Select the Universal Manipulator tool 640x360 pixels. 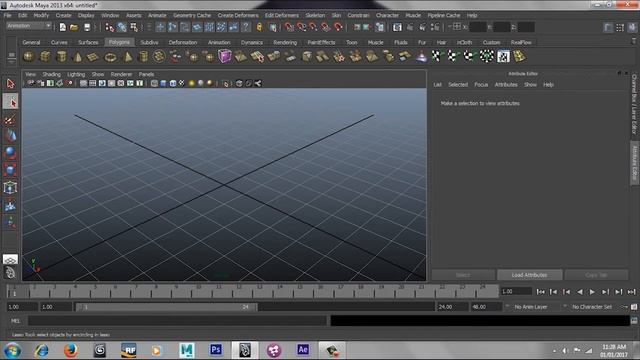[x=11, y=187]
